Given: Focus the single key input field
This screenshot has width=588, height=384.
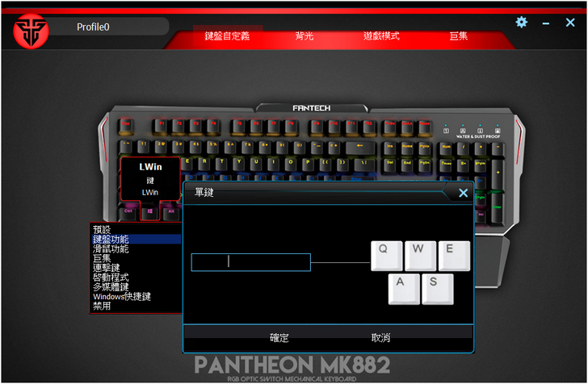Looking at the screenshot, I should click(251, 262).
